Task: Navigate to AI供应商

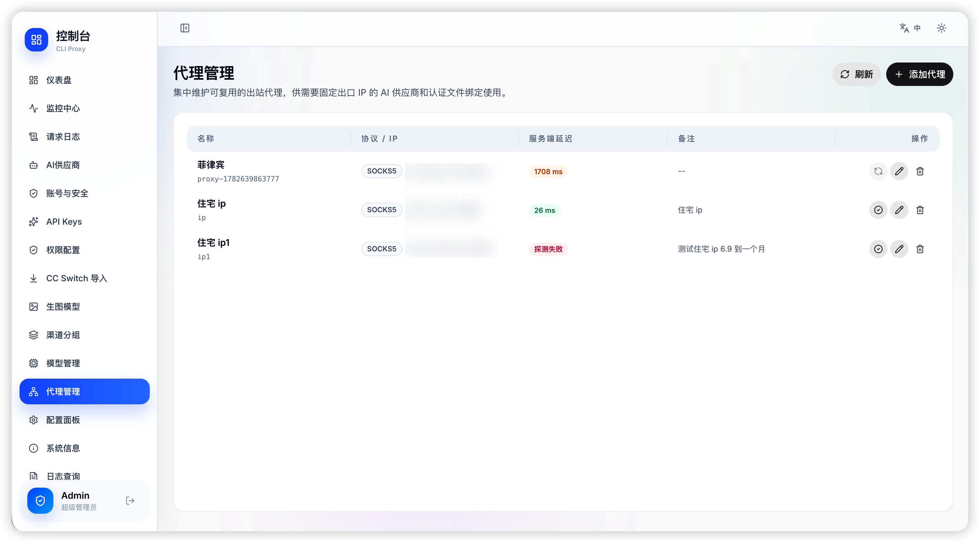Action: click(84, 165)
